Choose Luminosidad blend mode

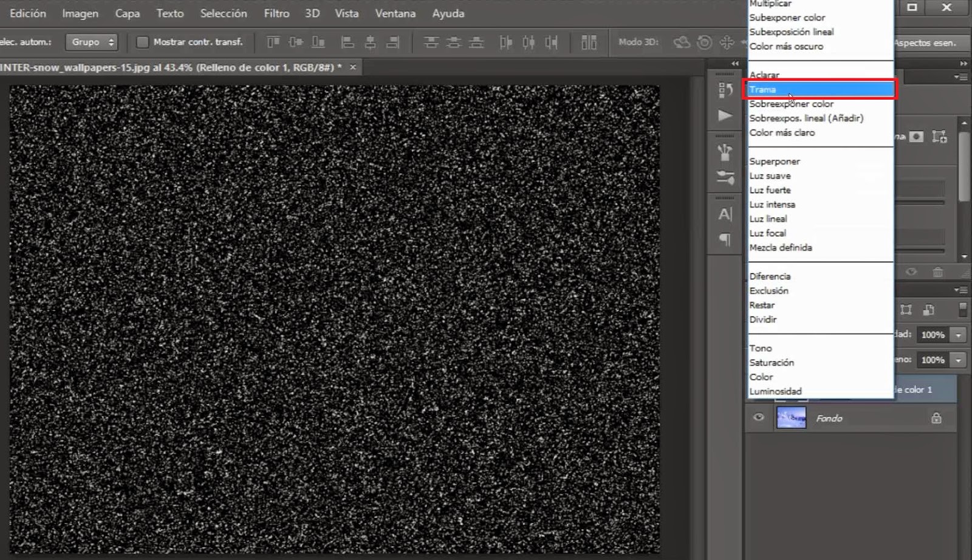pyautogui.click(x=820, y=391)
